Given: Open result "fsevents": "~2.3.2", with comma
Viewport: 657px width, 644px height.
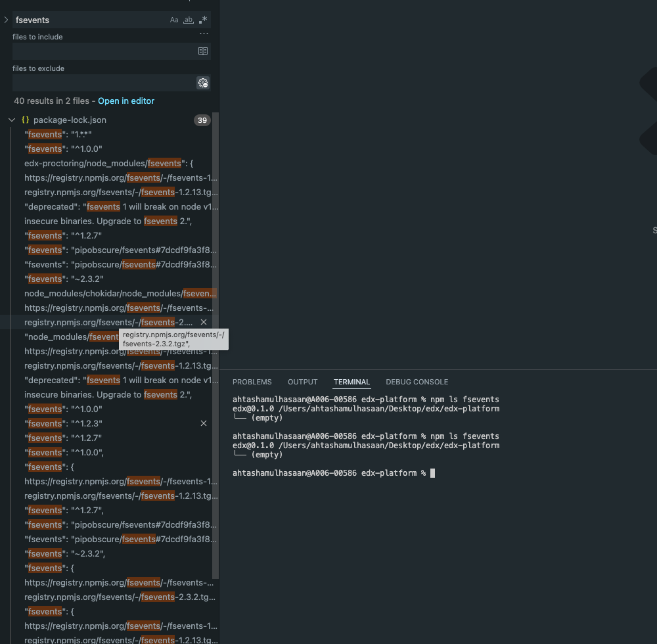Looking at the screenshot, I should (65, 553).
